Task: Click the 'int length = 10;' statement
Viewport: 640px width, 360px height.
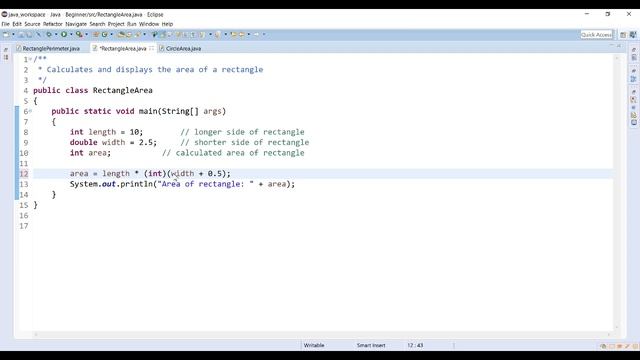Action: pyautogui.click(x=107, y=132)
